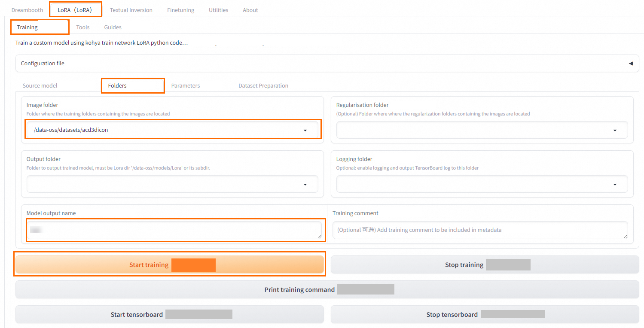Open Logging folder dropdown
Image resolution: width=644 pixels, height=328 pixels.
tap(482, 184)
